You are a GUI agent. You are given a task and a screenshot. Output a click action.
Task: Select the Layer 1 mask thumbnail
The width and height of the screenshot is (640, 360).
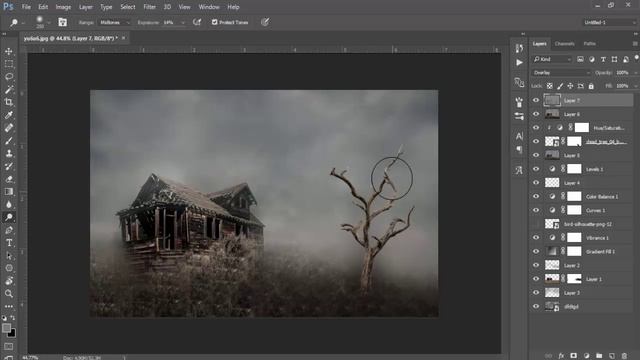pyautogui.click(x=574, y=279)
